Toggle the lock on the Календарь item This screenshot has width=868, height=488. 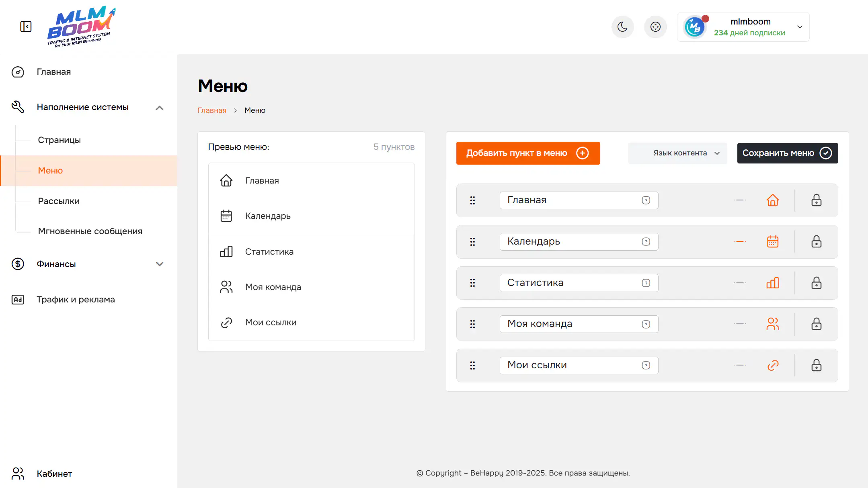point(816,241)
